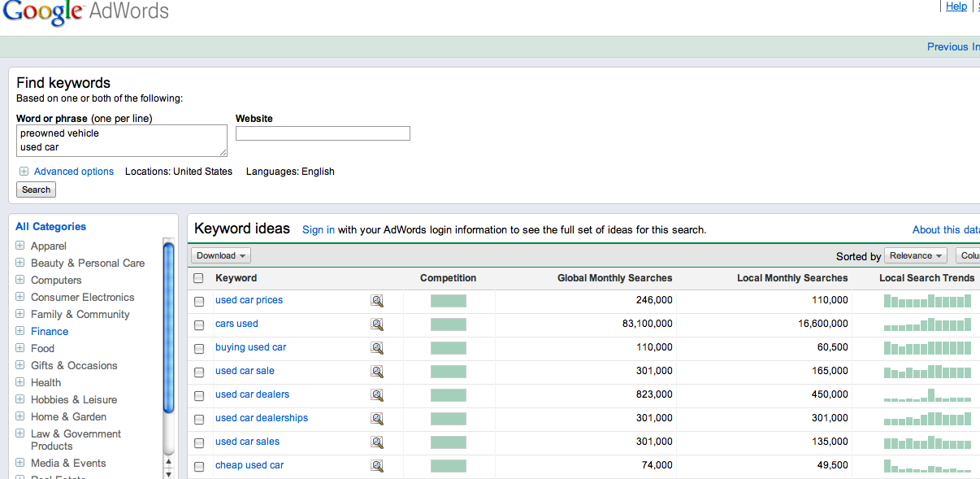The image size is (980, 479).
Task: Tick the checkbox for 'used car prices'
Action: point(199,301)
